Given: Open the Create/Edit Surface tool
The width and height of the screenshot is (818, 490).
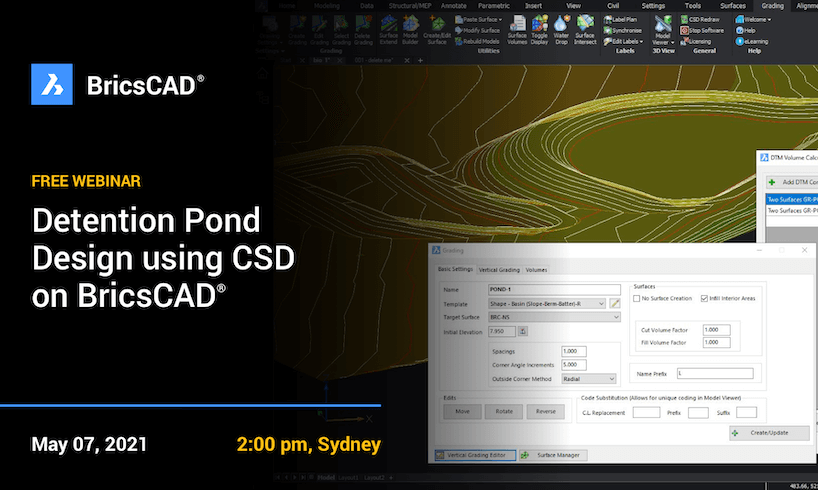Looking at the screenshot, I should [x=437, y=30].
